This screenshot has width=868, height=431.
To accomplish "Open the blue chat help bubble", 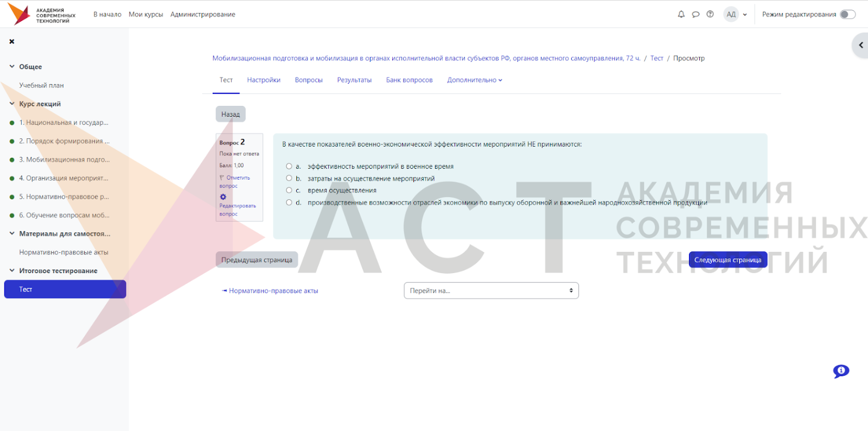I will (x=841, y=371).
